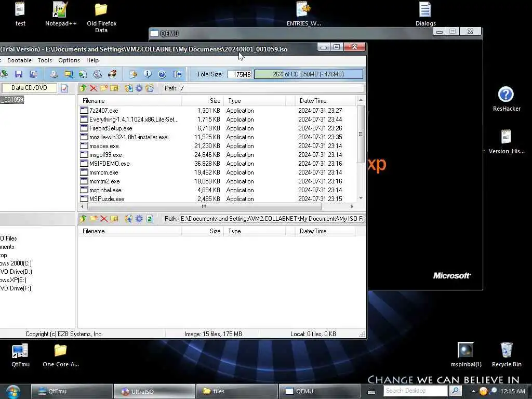This screenshot has height=399, width=532.
Task: Click scroll-up arrow of image file list
Action: pos(361,100)
